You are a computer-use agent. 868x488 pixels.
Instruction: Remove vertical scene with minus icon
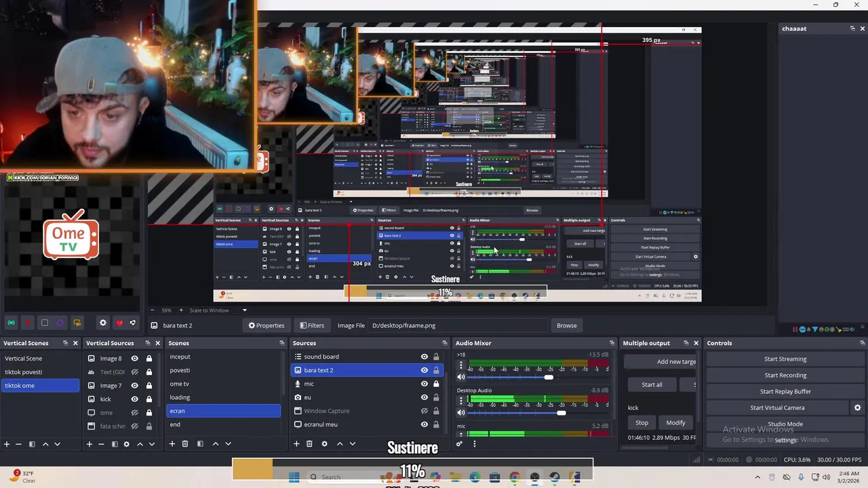[19, 444]
